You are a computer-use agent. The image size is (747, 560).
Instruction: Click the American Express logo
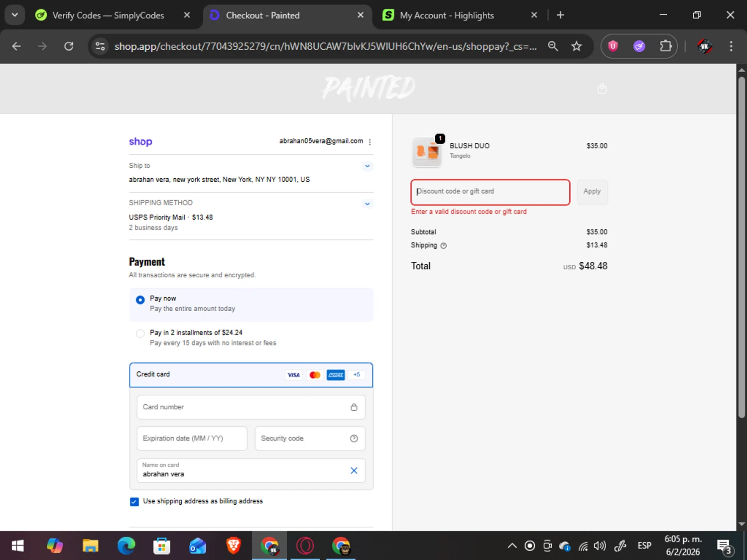(x=336, y=375)
